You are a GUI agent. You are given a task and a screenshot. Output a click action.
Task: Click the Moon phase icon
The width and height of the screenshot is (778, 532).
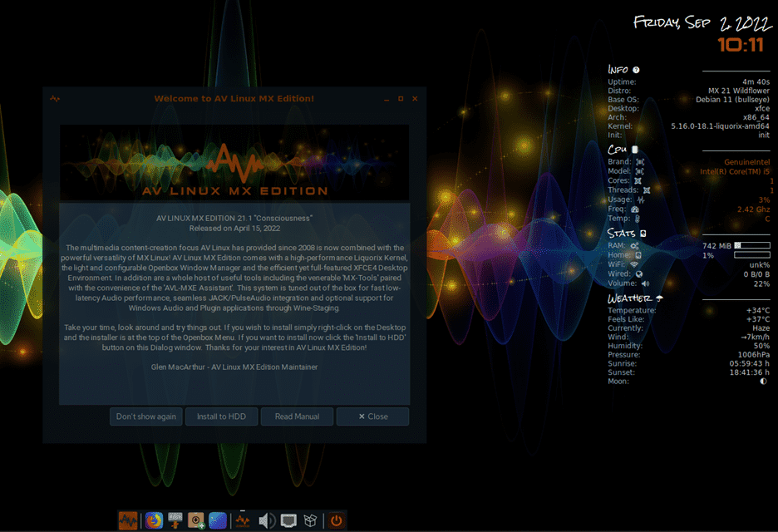763,382
